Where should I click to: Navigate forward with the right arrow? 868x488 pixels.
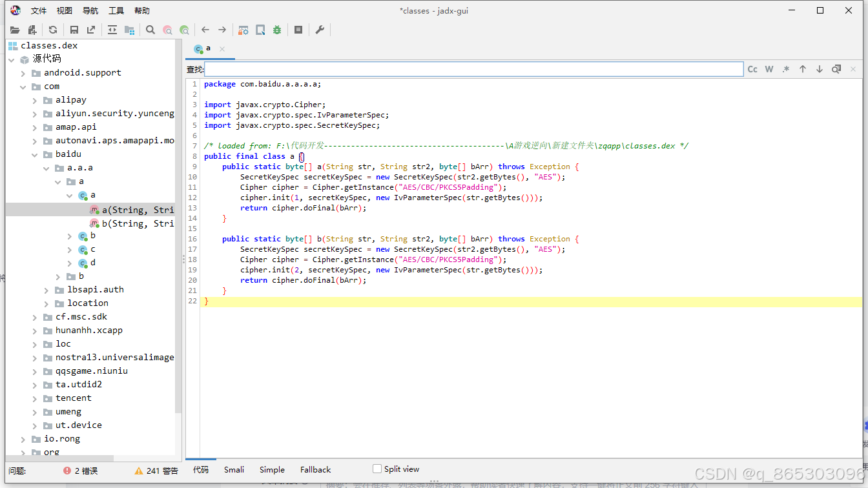tap(222, 30)
